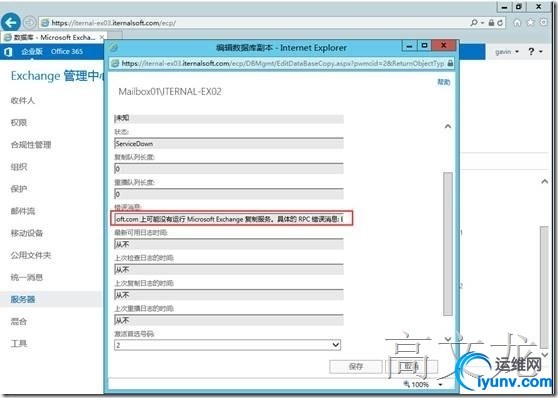This screenshot has height=398, width=558.
Task: Open 邮件流 in the left navigation
Action: coord(23,211)
